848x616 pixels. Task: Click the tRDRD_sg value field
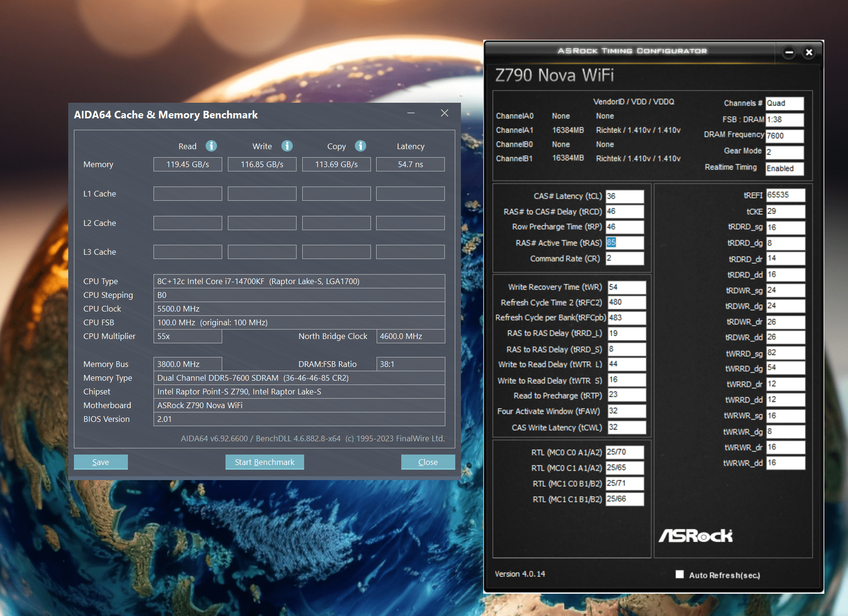(x=785, y=227)
